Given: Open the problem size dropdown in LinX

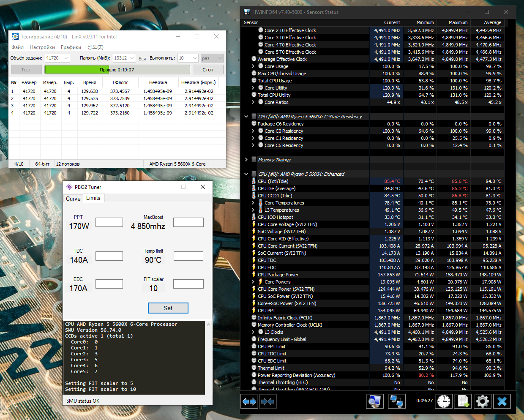Looking at the screenshot, I should point(66,58).
